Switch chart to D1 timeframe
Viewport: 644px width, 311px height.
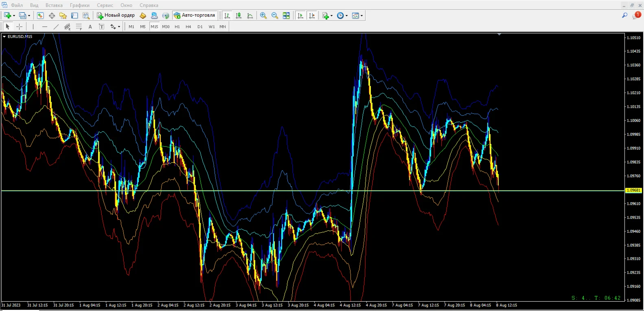[200, 26]
